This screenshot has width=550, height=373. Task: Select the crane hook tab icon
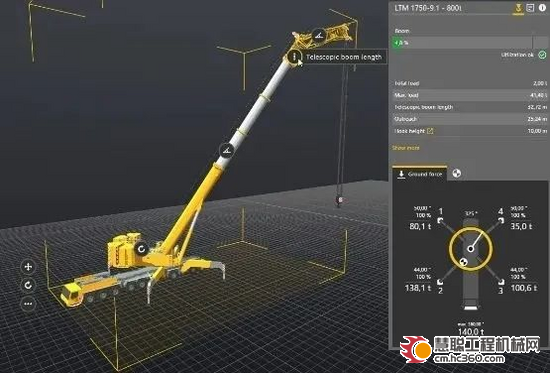518,8
